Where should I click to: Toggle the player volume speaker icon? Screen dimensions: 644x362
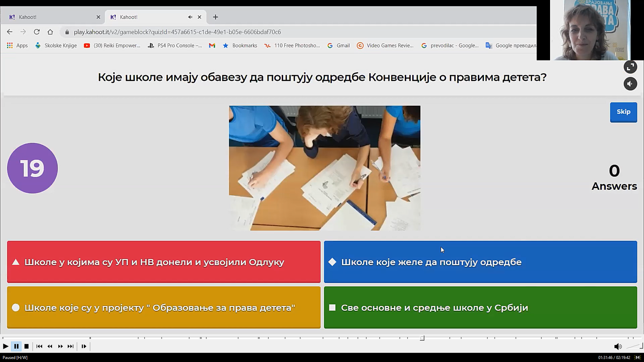(618, 347)
